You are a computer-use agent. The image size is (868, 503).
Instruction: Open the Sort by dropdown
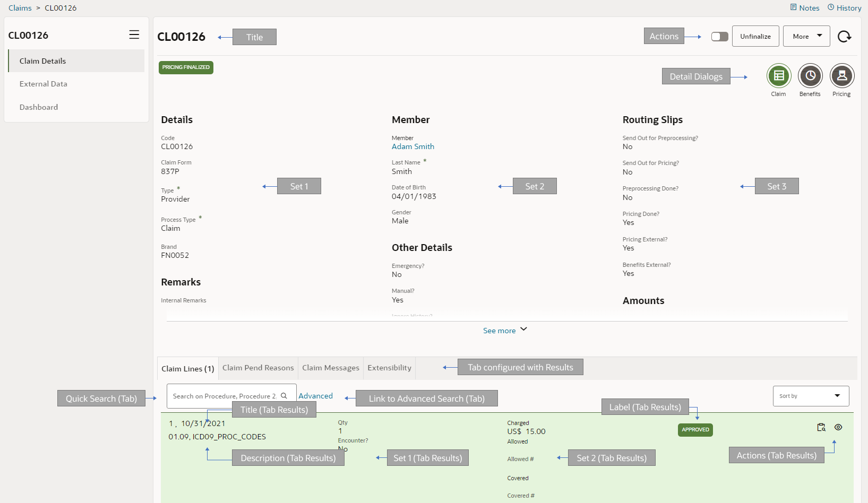pyautogui.click(x=811, y=396)
